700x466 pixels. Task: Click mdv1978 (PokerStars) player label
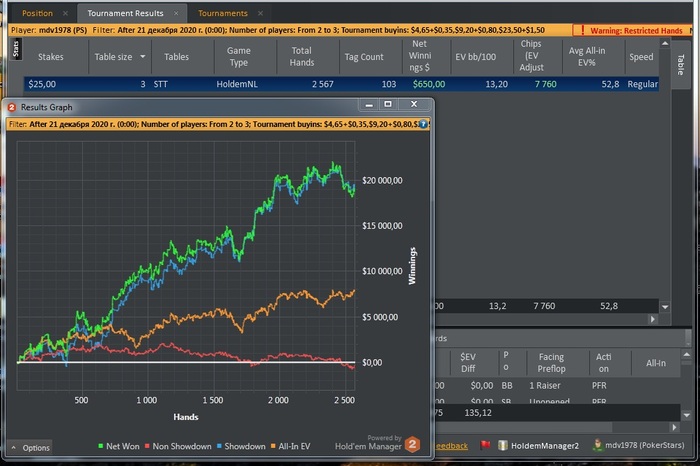[x=645, y=445]
